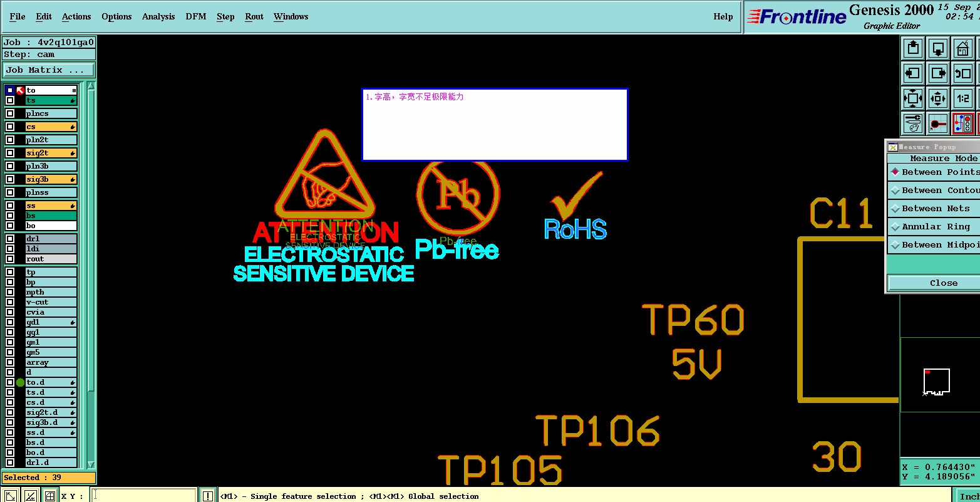The image size is (980, 502).
Task: Select layer gm5 in layer list
Action: point(51,352)
